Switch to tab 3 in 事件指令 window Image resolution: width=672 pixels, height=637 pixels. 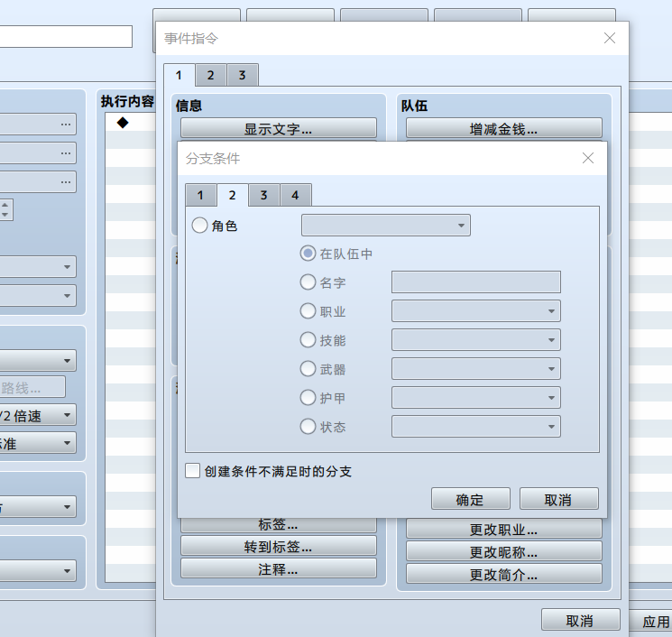click(x=243, y=76)
